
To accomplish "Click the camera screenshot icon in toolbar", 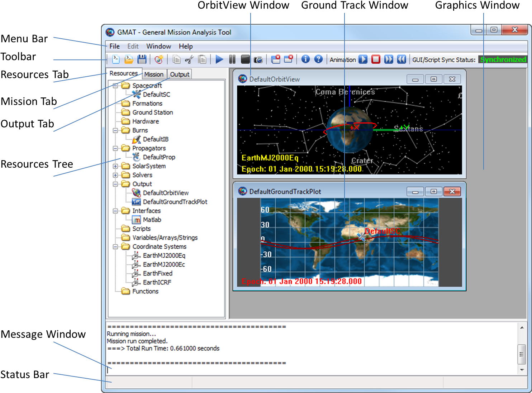I will (258, 60).
